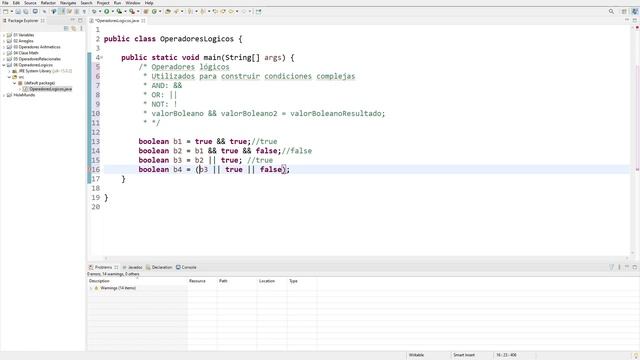The image size is (640, 360).
Task: Click the Previous Annotation arrow icon
Action: click(203, 11)
